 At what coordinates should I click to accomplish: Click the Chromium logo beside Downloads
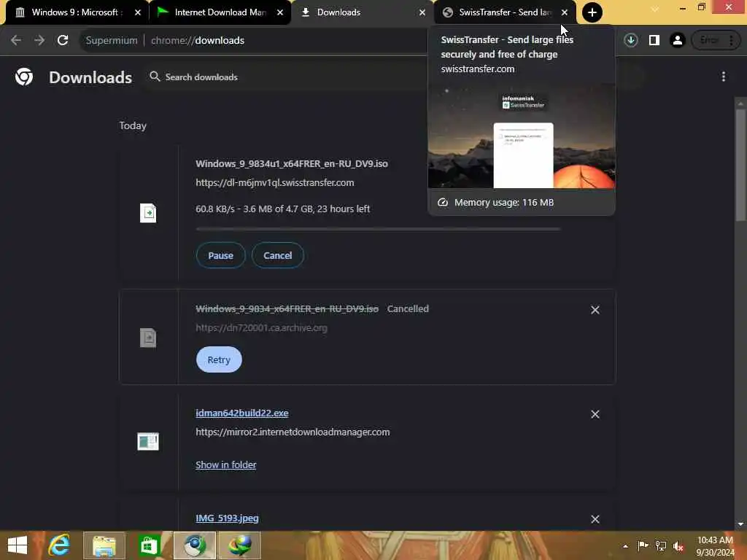(24, 77)
